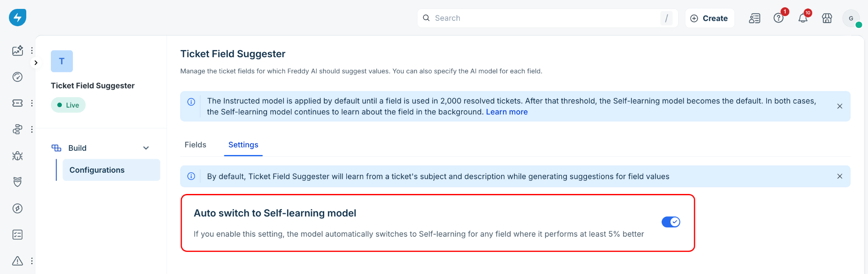Viewport: 868px width, 274px height.
Task: Click info icon in default learning banner
Action: pyautogui.click(x=191, y=176)
